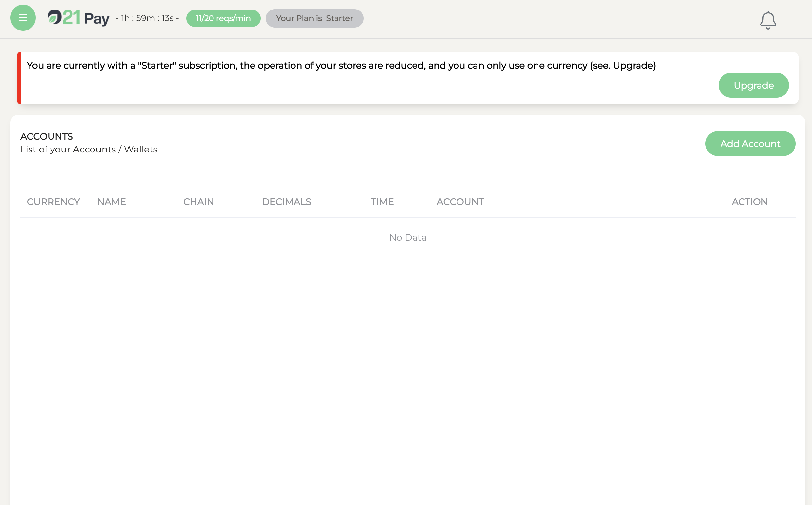
Task: Click the TIME column header
Action: [382, 202]
